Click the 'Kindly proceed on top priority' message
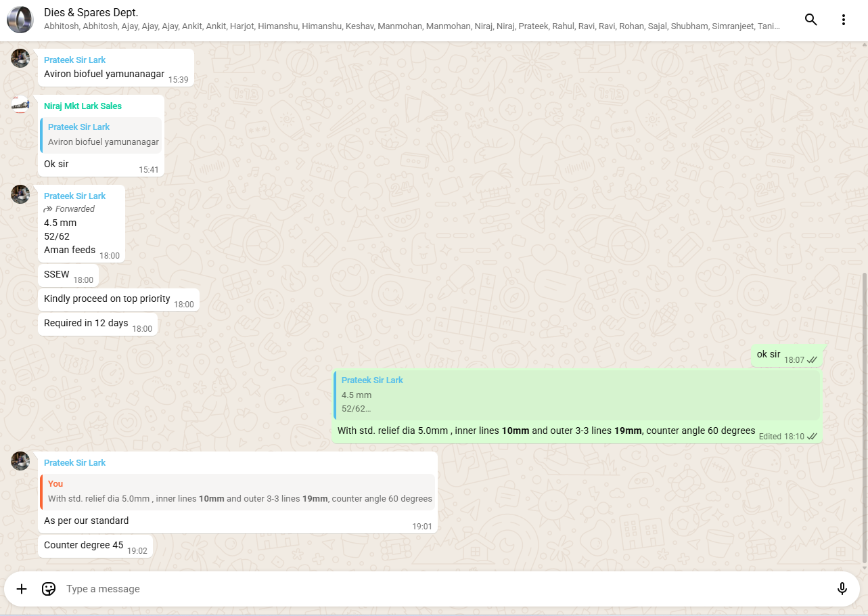This screenshot has width=868, height=616. click(107, 299)
